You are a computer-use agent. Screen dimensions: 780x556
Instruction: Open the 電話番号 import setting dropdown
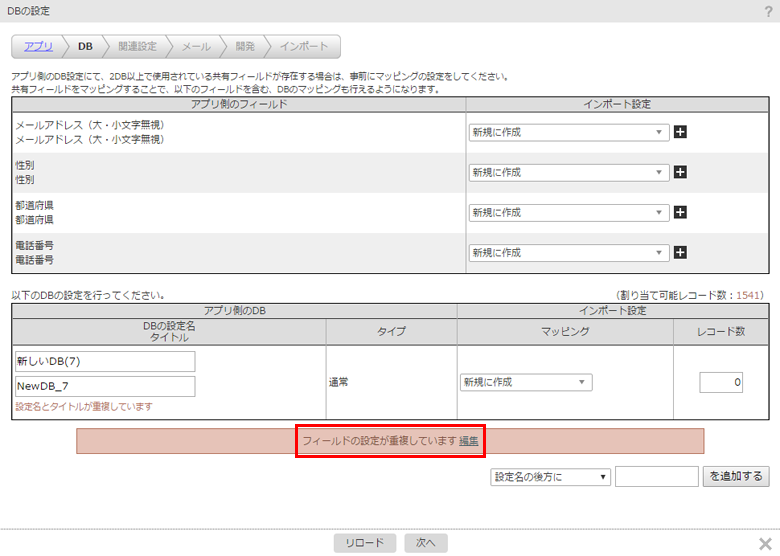tap(569, 253)
